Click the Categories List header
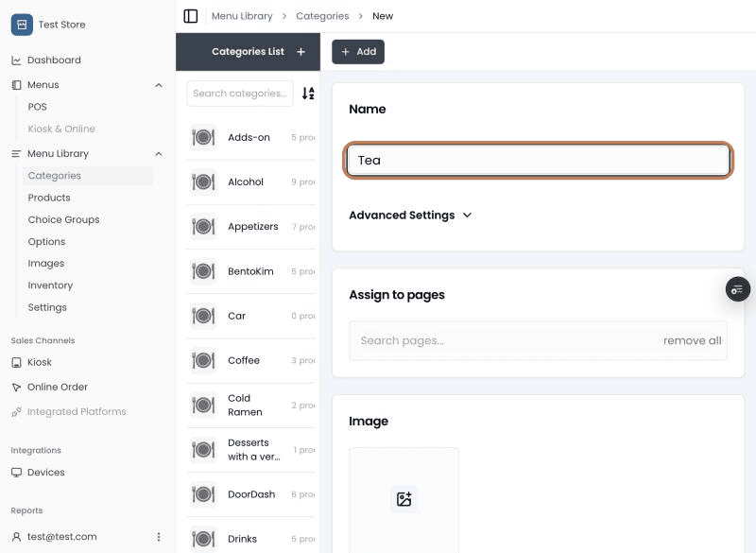The width and height of the screenshot is (756, 553). 248,52
